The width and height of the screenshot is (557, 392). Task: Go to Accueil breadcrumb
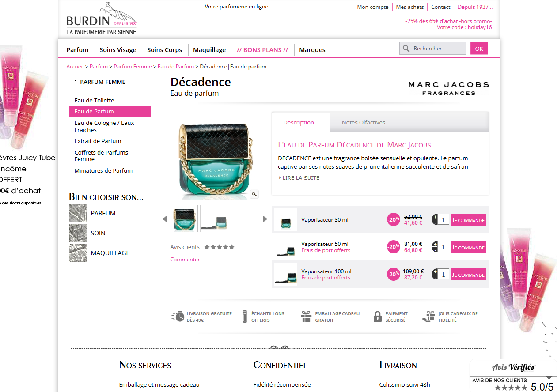click(x=75, y=67)
